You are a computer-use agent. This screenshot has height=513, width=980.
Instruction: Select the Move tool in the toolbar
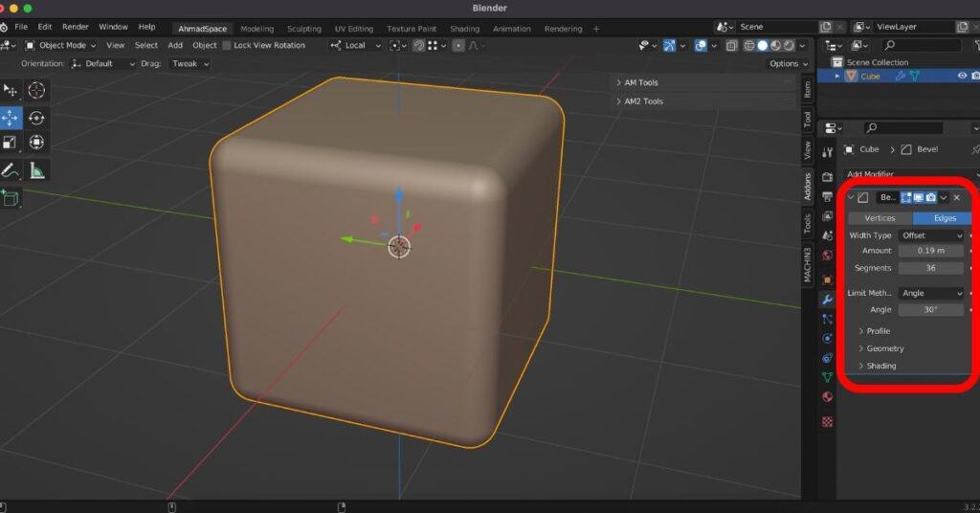(x=11, y=117)
